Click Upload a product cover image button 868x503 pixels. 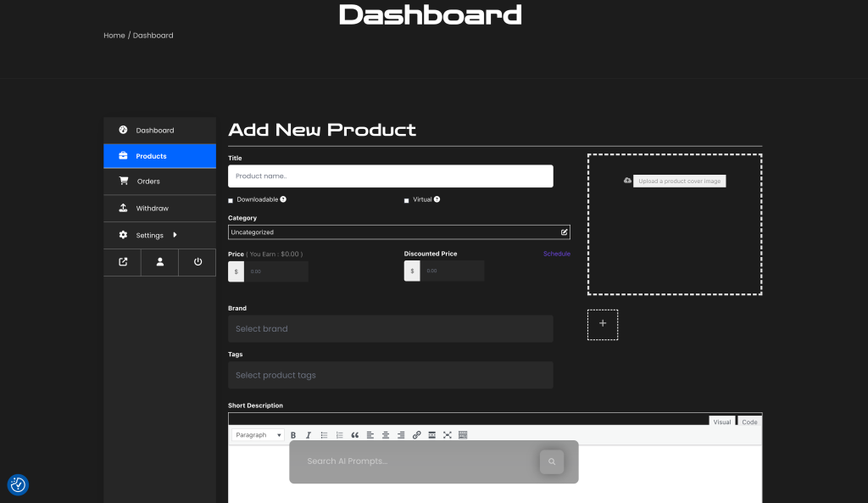point(679,182)
